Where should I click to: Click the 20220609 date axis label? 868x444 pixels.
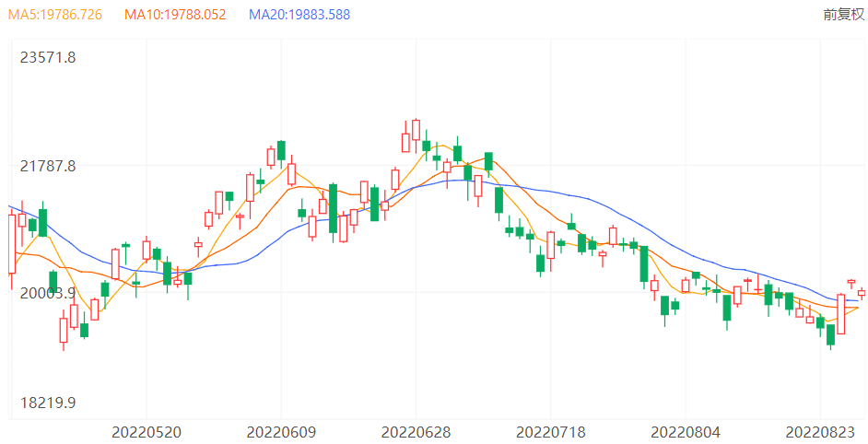[x=281, y=432]
